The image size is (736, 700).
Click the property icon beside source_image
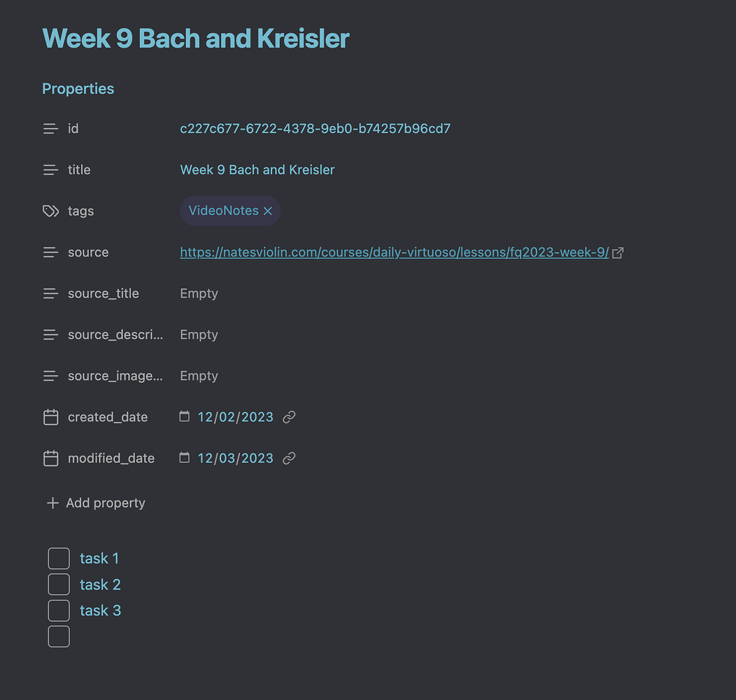point(50,375)
